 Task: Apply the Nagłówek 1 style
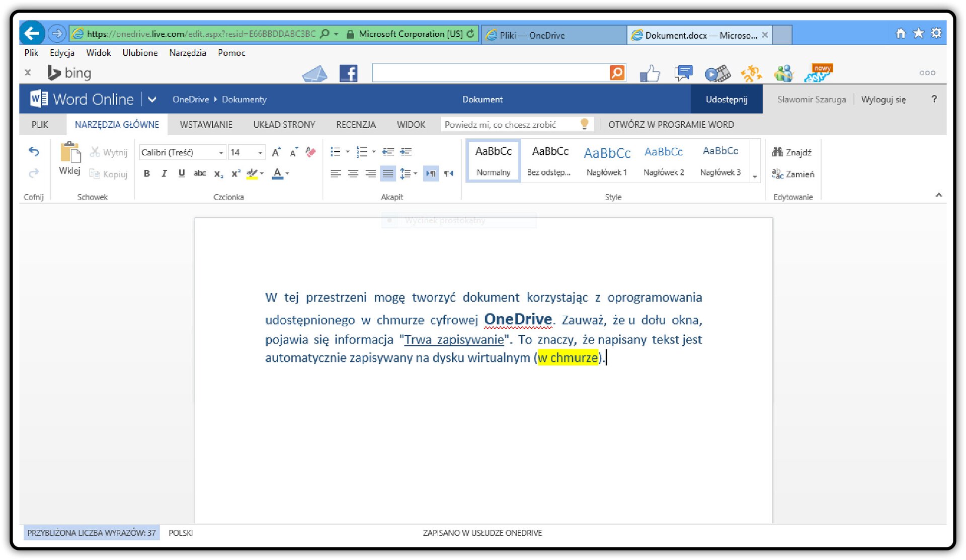[x=607, y=160]
